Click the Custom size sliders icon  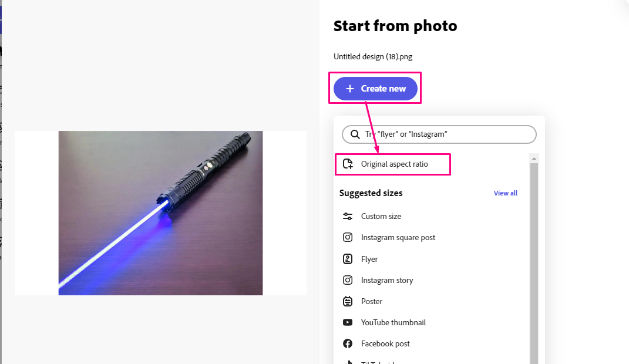(348, 216)
